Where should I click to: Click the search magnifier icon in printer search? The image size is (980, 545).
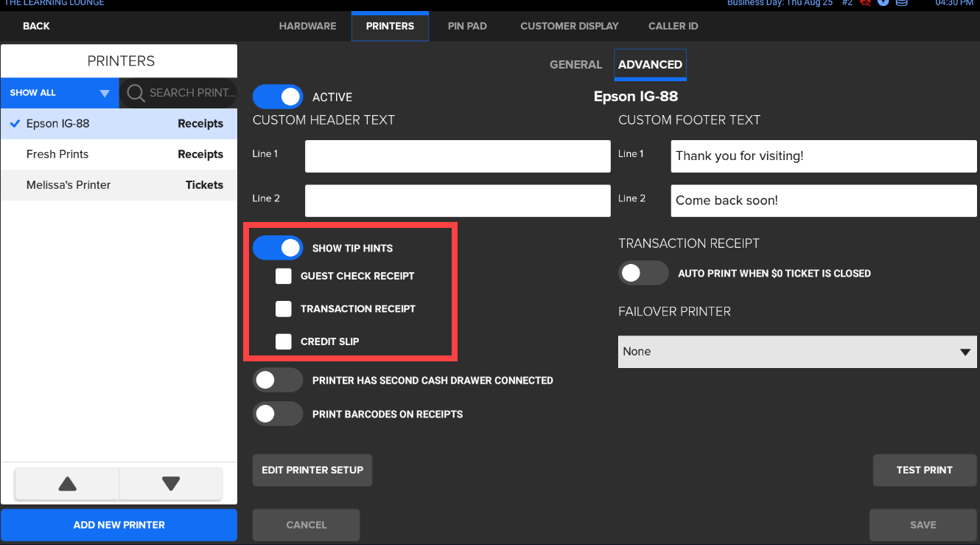click(136, 93)
